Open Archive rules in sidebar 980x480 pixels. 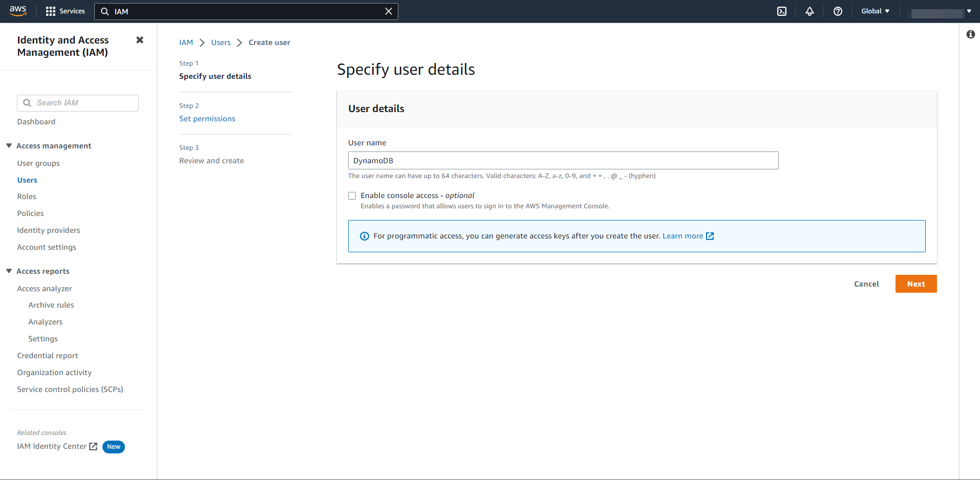pyautogui.click(x=51, y=305)
